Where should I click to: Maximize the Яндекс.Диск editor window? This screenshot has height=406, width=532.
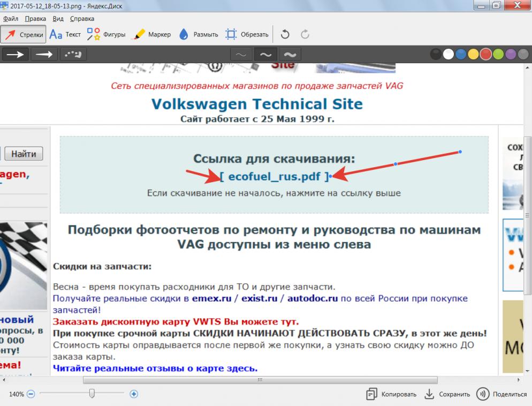[x=496, y=5]
